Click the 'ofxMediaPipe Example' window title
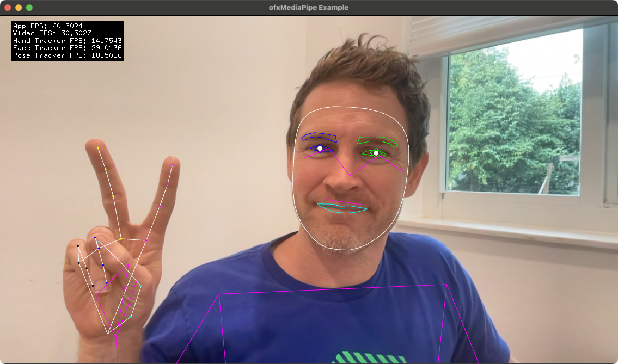Screen dimensions: 618x364 tap(309, 7)
